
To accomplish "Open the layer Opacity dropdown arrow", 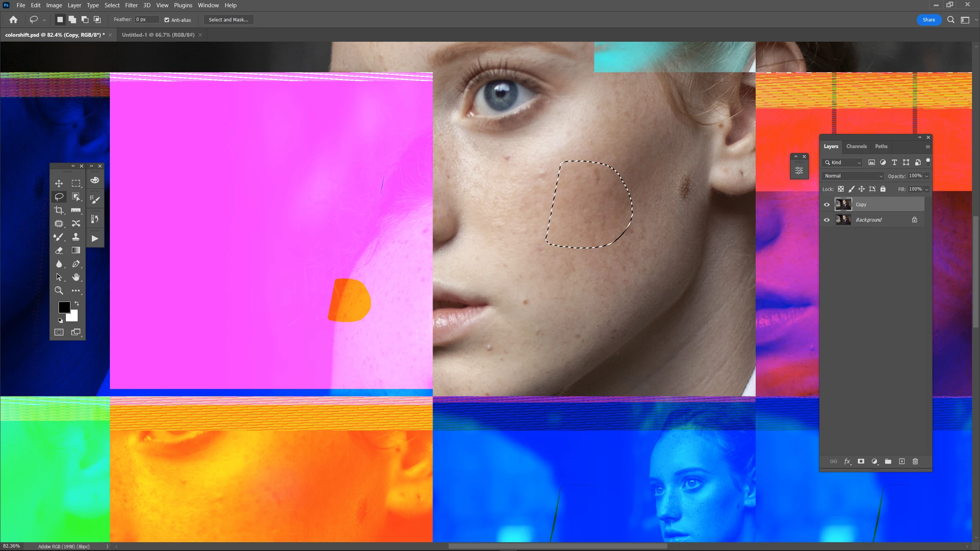I will [x=927, y=176].
